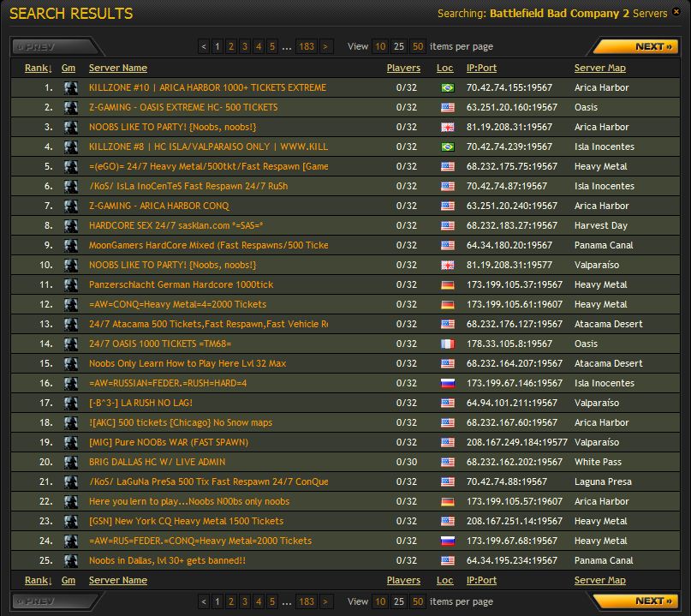Click the game icon in the KILLZONE #10 row
The image size is (691, 616).
click(70, 87)
